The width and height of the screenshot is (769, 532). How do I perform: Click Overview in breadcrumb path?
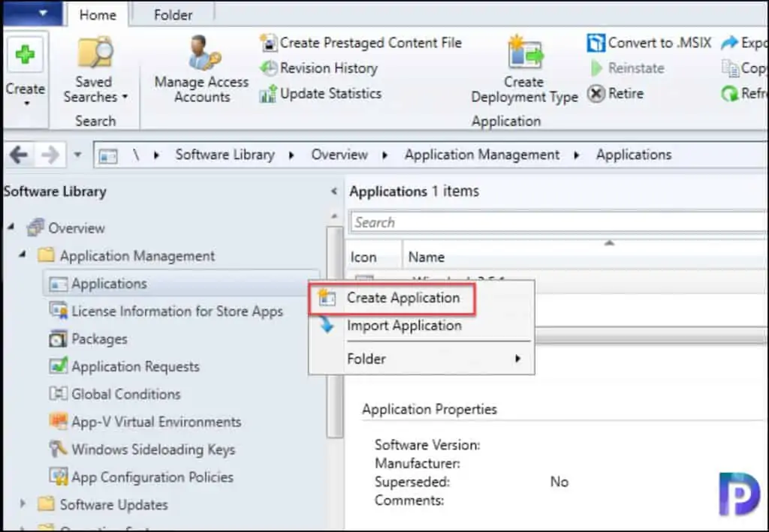[x=339, y=155]
